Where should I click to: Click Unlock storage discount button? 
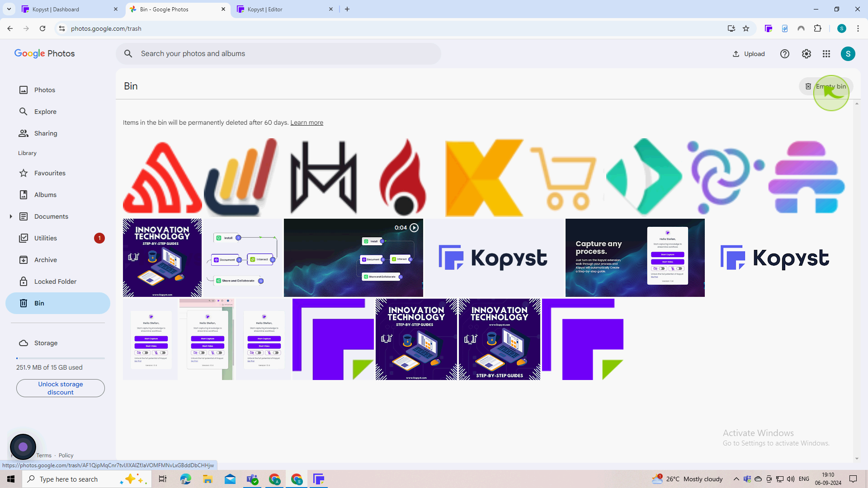click(61, 388)
